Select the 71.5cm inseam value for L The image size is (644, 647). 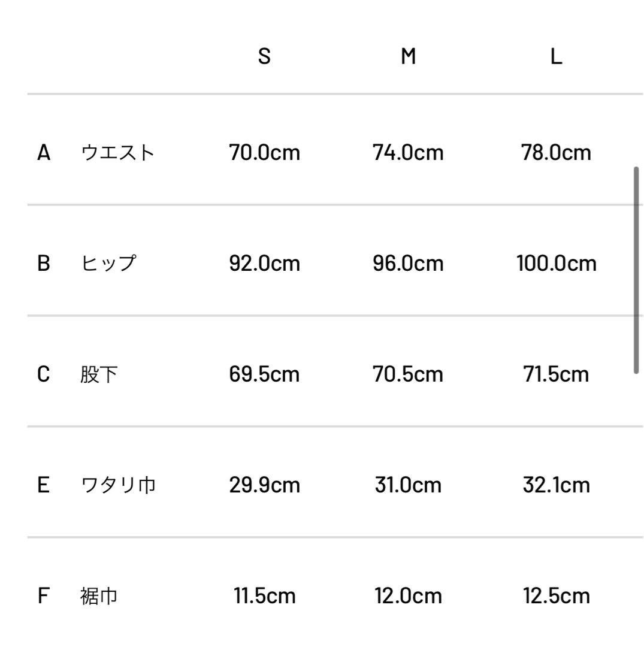click(x=557, y=374)
